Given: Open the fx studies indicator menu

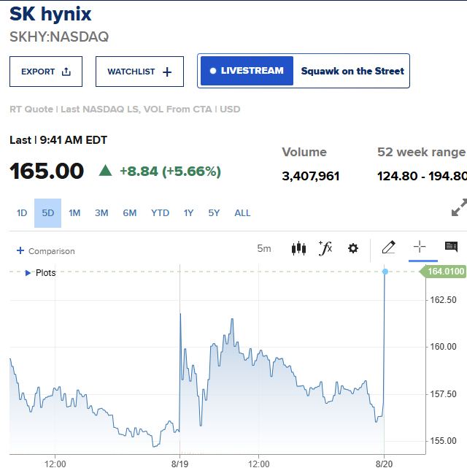Looking at the screenshot, I should point(325,248).
